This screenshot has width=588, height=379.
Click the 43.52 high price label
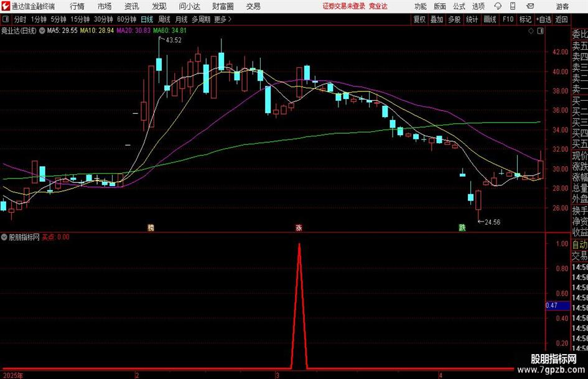pyautogui.click(x=173, y=40)
